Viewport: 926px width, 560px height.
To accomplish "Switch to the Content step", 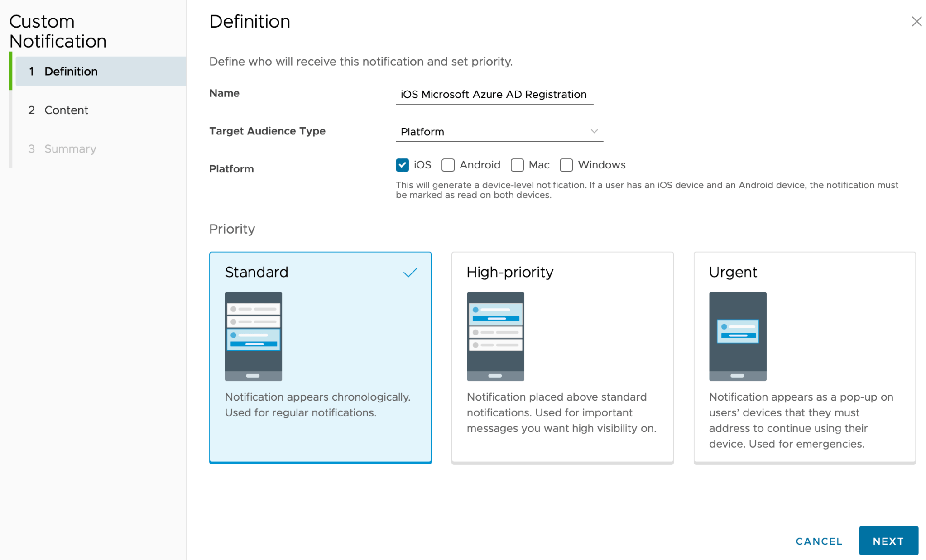I will click(x=66, y=110).
